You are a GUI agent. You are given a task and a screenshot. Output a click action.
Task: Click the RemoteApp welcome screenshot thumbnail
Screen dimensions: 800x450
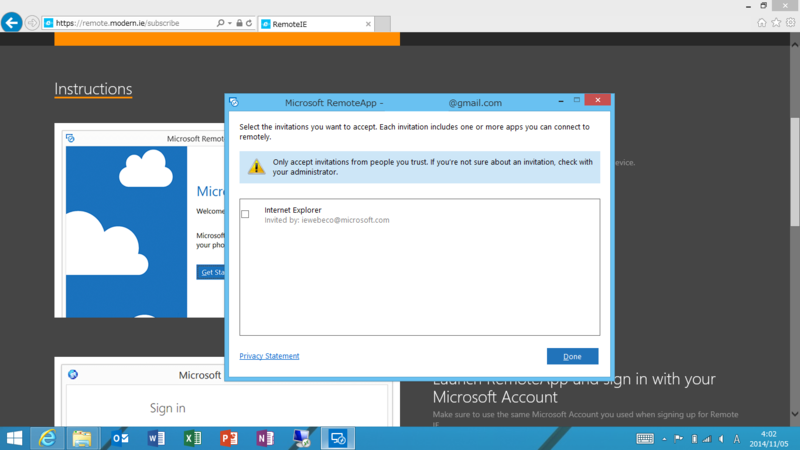139,220
